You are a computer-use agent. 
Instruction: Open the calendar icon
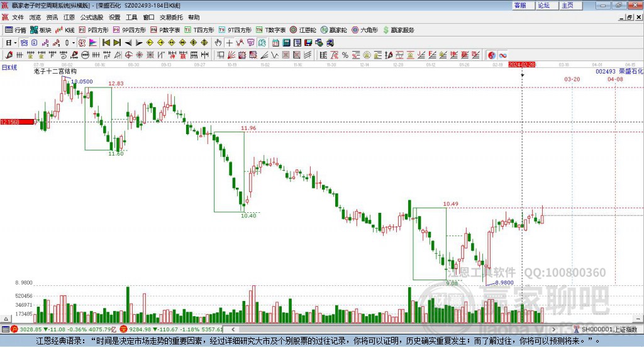tap(275, 43)
